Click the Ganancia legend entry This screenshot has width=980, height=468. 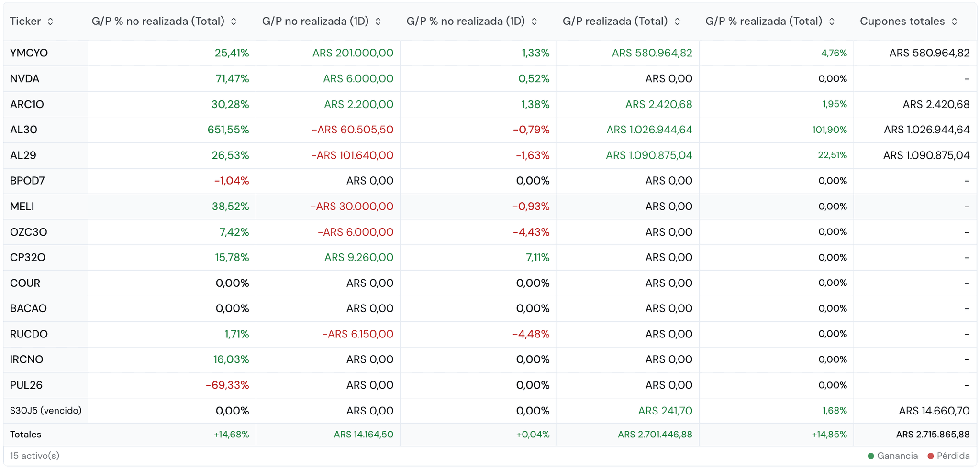coord(893,456)
